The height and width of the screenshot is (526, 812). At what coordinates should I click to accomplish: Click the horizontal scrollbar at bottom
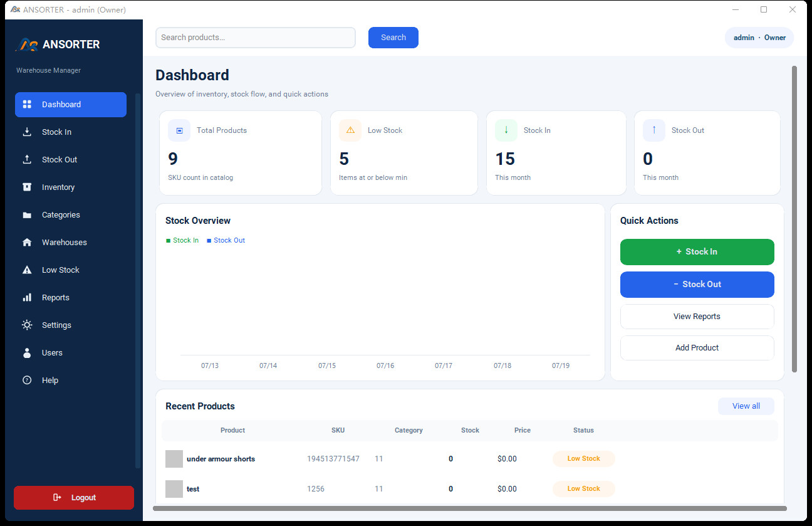pos(470,508)
